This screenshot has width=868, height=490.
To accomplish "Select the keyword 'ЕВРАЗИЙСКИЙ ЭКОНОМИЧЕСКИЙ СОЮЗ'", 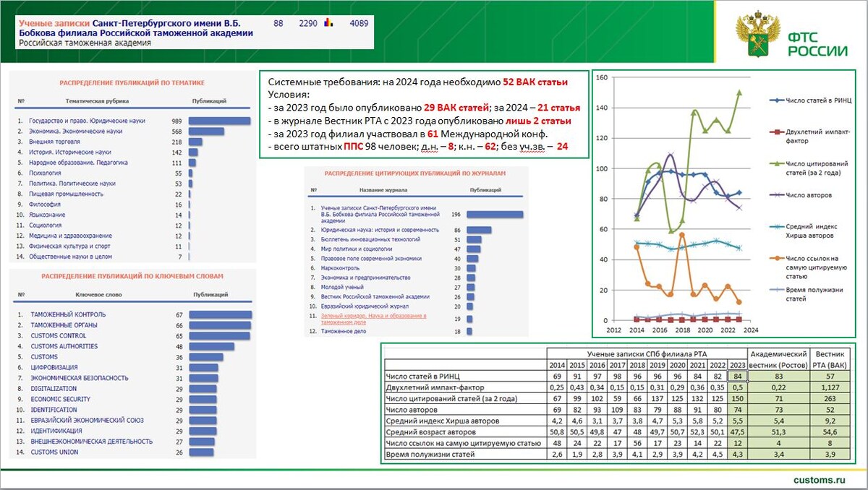I will click(88, 420).
